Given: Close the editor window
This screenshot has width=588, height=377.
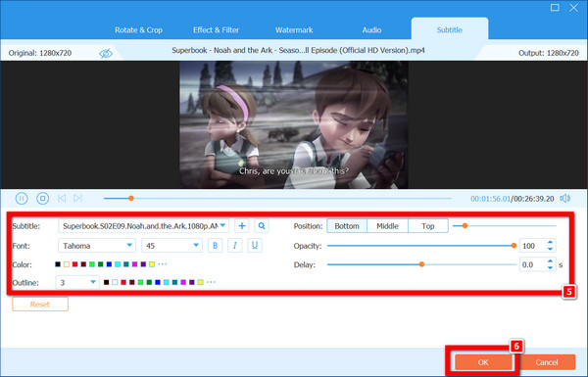Looking at the screenshot, I should click(573, 8).
